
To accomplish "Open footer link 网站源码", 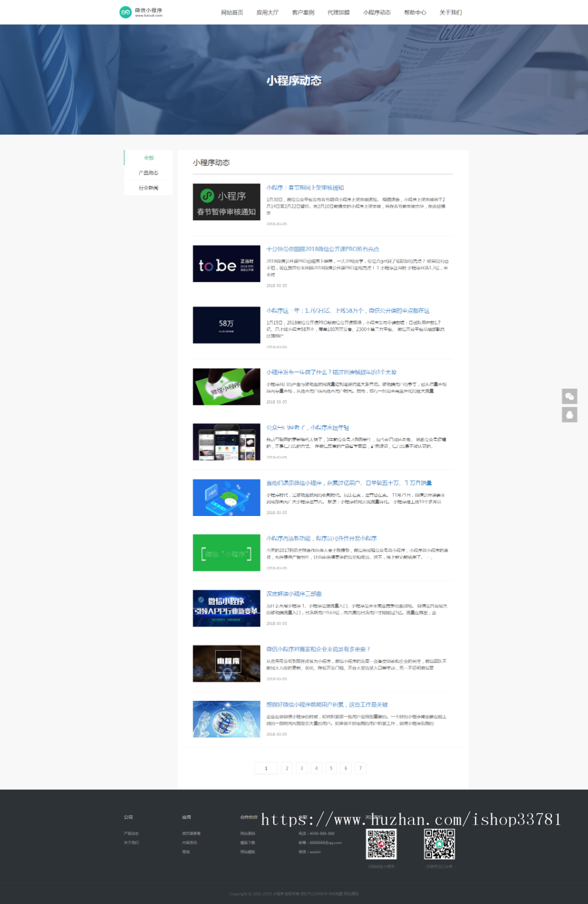I will [248, 833].
